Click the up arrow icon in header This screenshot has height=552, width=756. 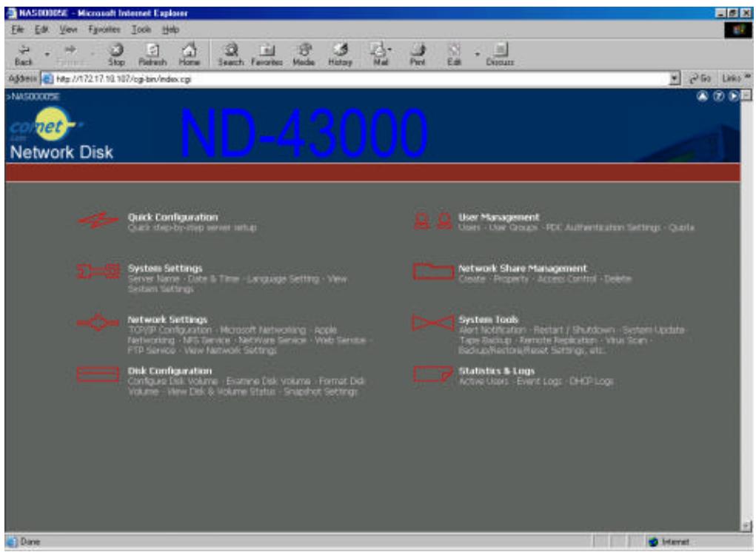click(703, 96)
